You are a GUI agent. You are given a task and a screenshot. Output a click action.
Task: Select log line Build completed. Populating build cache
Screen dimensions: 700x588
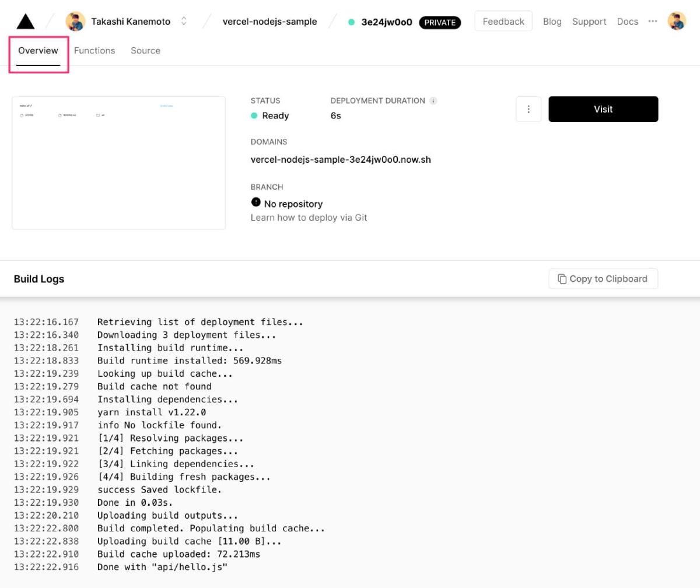[x=211, y=528]
